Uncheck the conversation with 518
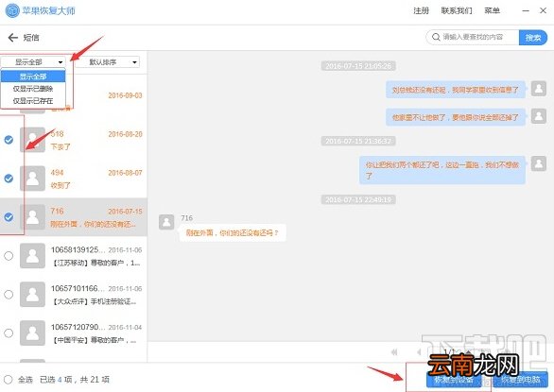This screenshot has width=554, height=392. [x=9, y=140]
